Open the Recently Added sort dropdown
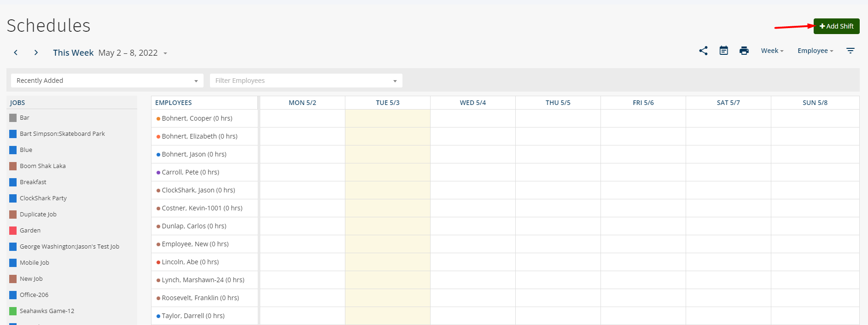The height and width of the screenshot is (325, 868). [107, 81]
